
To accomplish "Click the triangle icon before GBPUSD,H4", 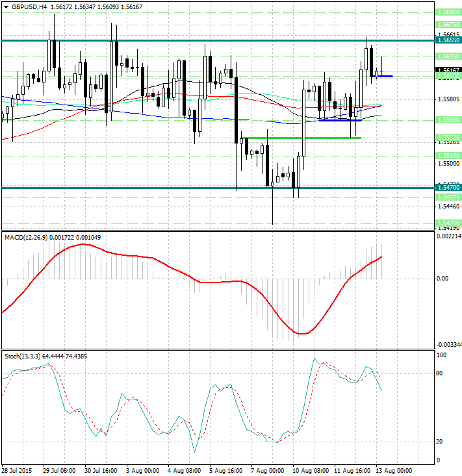I will 6,6.
